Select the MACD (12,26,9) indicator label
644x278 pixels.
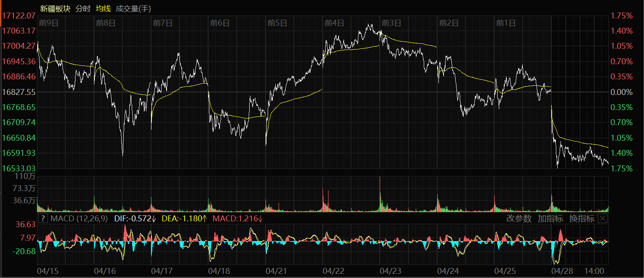[79, 218]
